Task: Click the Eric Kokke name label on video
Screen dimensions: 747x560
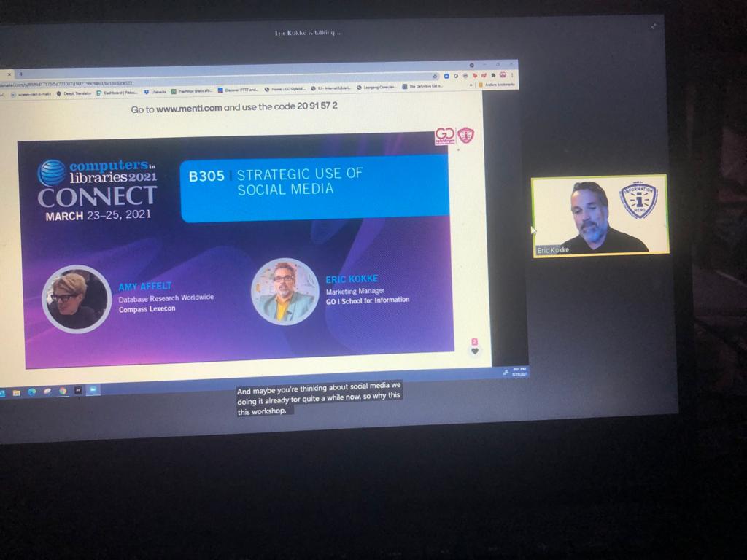Action: tap(553, 250)
